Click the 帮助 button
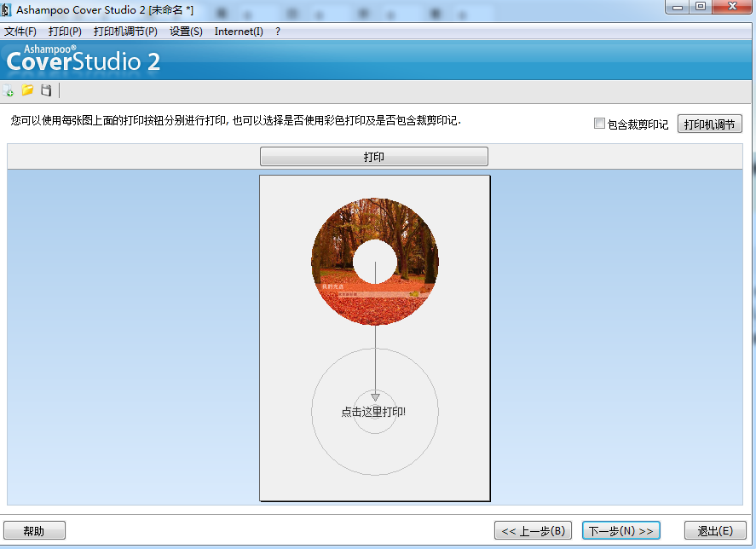 (x=34, y=531)
